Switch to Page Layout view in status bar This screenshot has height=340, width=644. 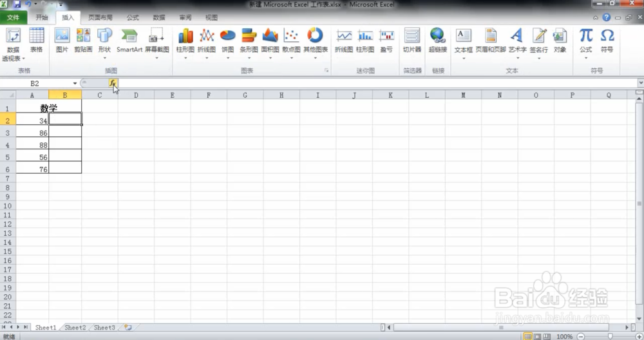tap(537, 336)
